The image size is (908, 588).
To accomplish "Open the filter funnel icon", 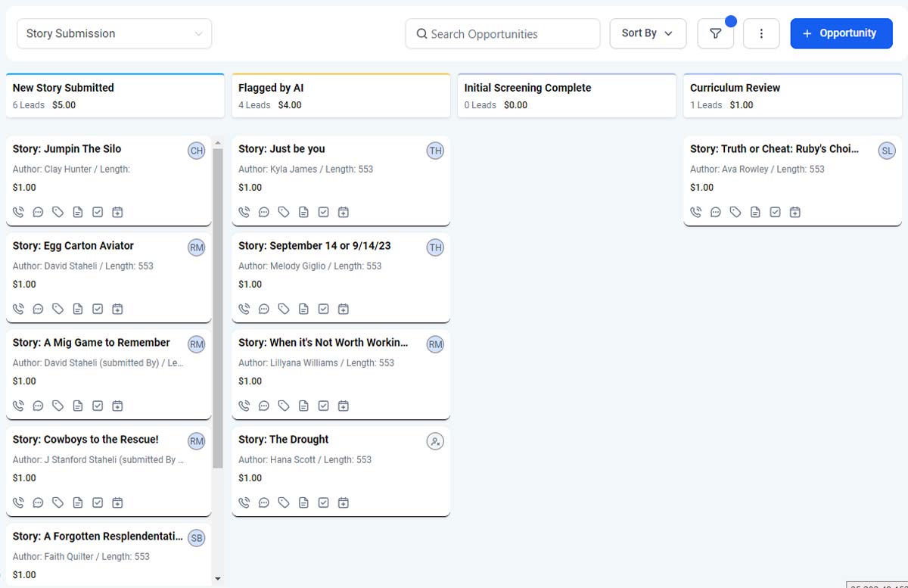I will tap(715, 33).
